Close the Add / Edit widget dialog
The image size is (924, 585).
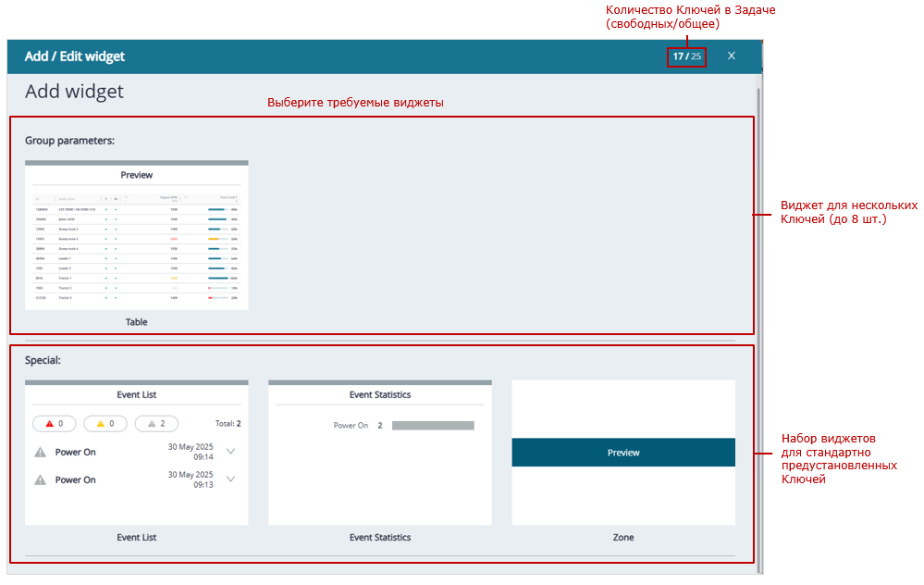click(x=731, y=56)
